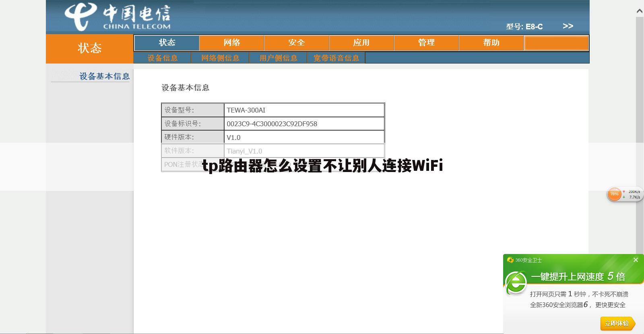The image size is (644, 334).
Task: Open the 网络 main tab
Action: coord(232,43)
